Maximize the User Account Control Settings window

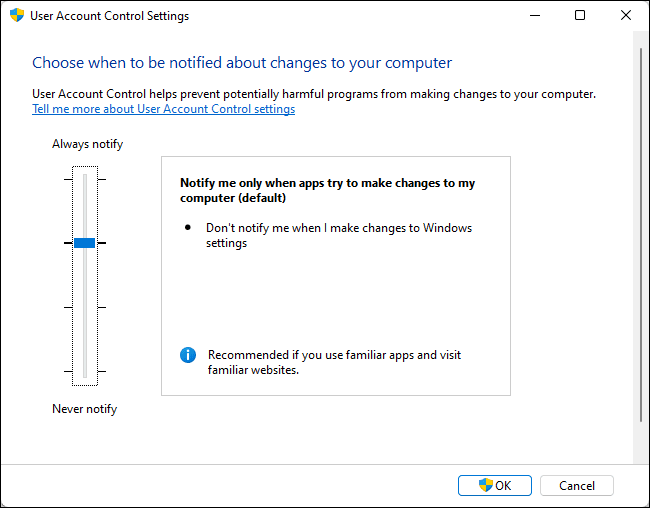pyautogui.click(x=580, y=15)
